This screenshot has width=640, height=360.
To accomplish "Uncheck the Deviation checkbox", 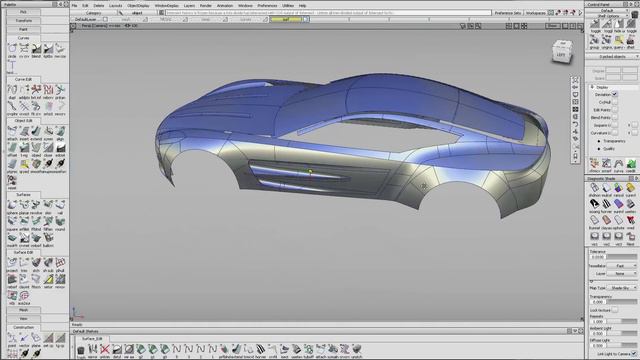I will tap(615, 94).
